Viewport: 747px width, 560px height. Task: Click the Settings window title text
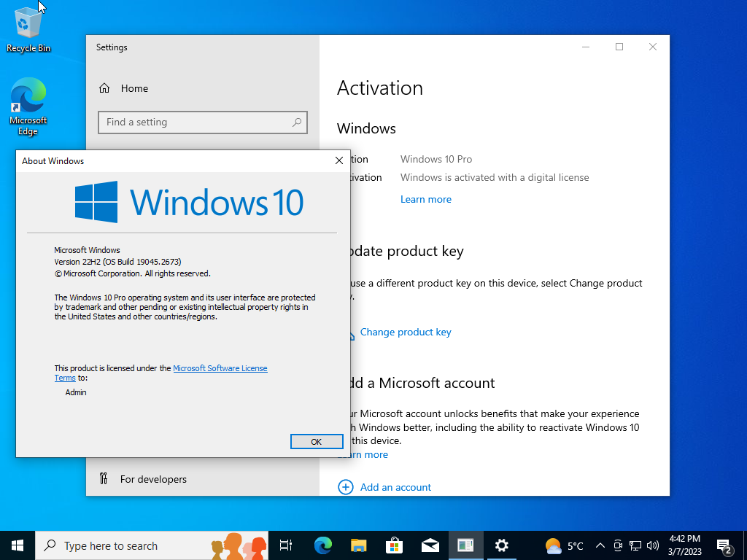(112, 47)
